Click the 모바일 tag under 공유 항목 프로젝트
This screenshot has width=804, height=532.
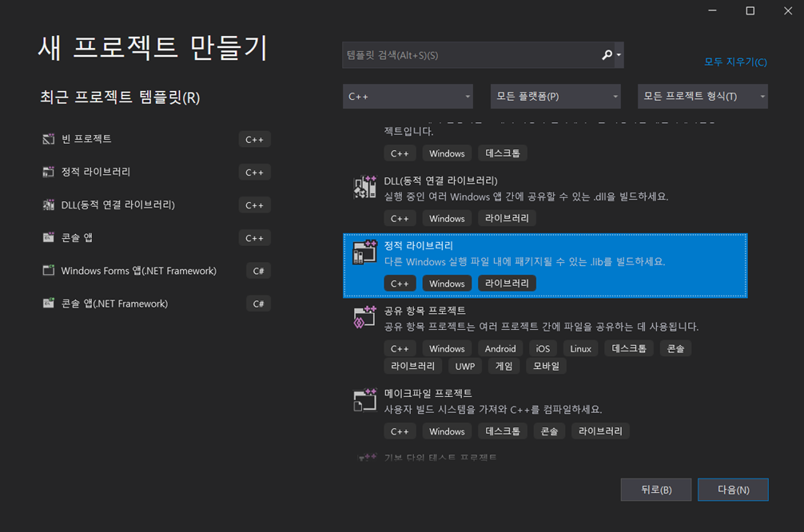pyautogui.click(x=546, y=366)
